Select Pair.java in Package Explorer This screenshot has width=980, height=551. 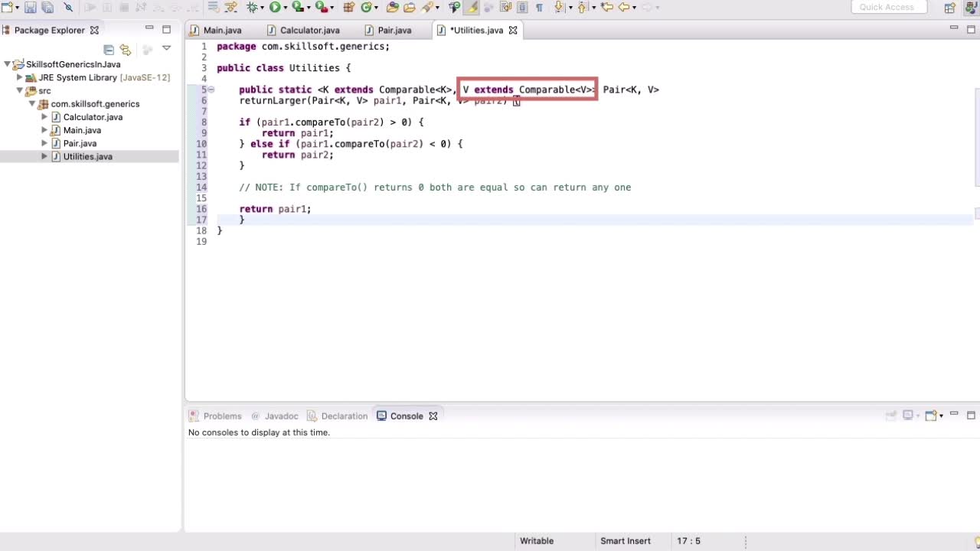(80, 143)
